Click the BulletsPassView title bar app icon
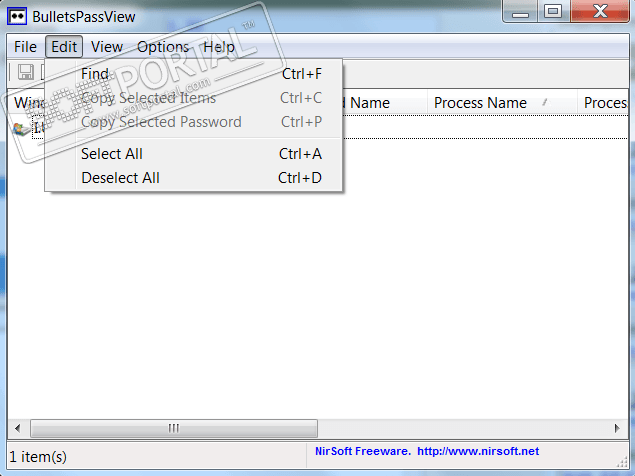635x476 pixels. [17, 17]
